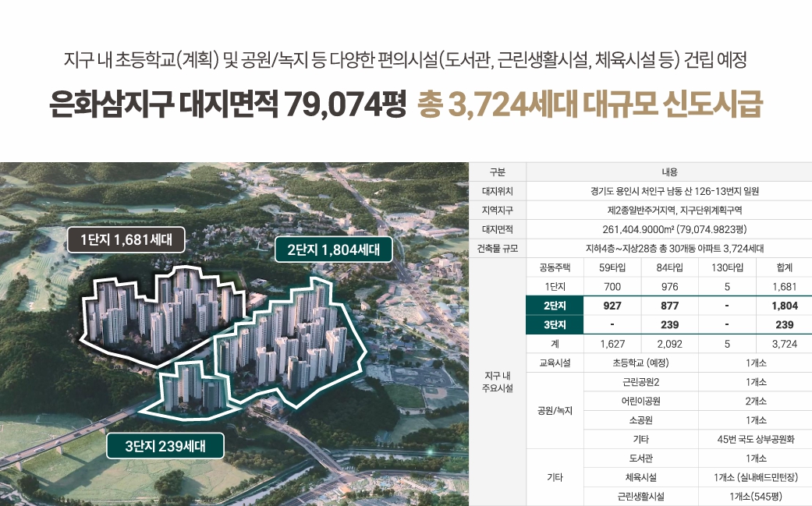Click the '은화삼지구 대지면적 79,074평' headline
The width and height of the screenshot is (812, 506).
tap(228, 104)
